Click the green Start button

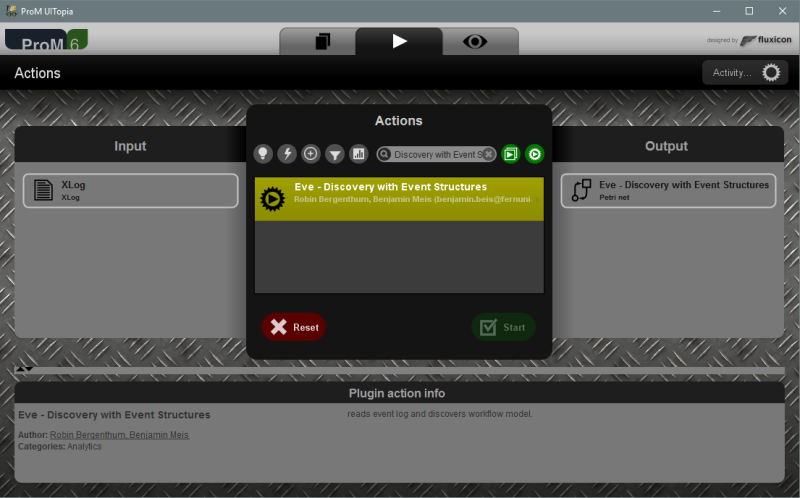tap(503, 327)
